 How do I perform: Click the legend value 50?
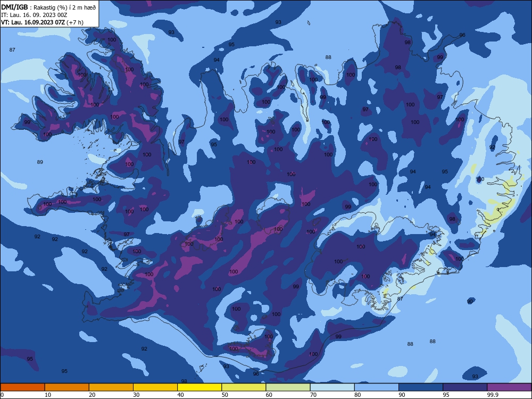(225, 395)
